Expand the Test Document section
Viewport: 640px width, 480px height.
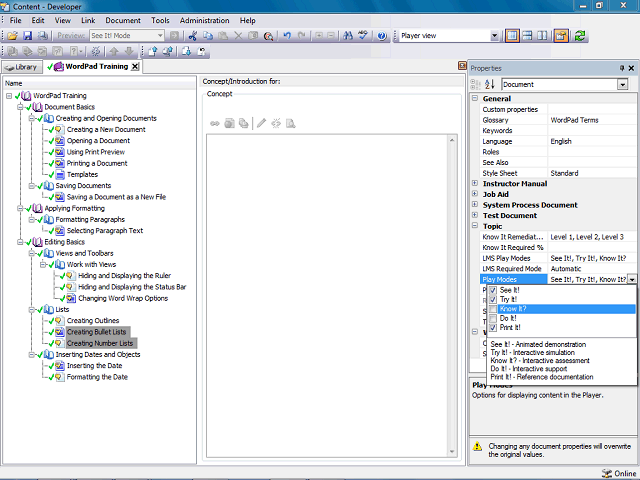pos(475,215)
